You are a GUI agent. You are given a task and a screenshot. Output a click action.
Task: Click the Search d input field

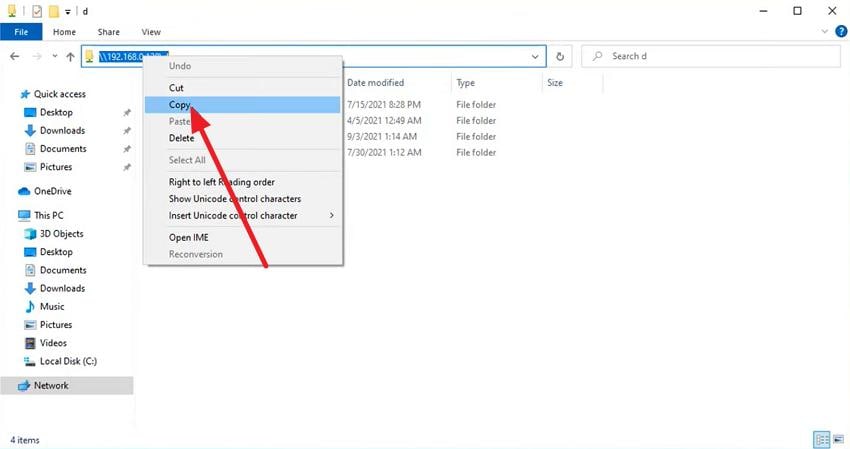click(x=711, y=56)
